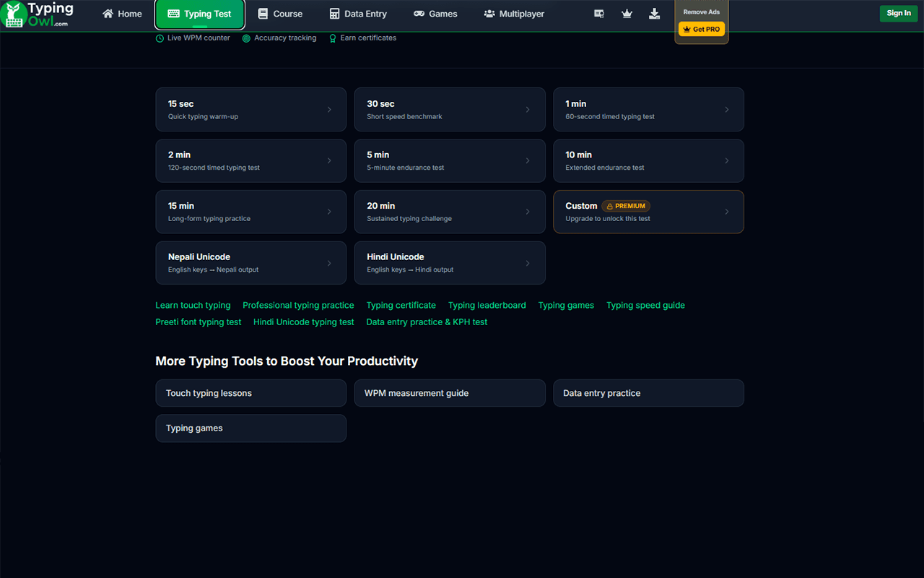Screen dimensions: 924x578
Task: Follow the Preeti font typing test link
Action: pos(199,322)
